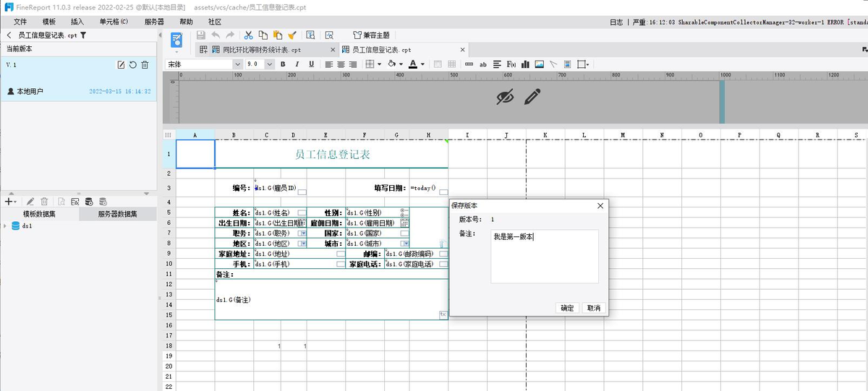Open the border style dropdown arrow
This screenshot has width=868, height=391.
coord(380,64)
